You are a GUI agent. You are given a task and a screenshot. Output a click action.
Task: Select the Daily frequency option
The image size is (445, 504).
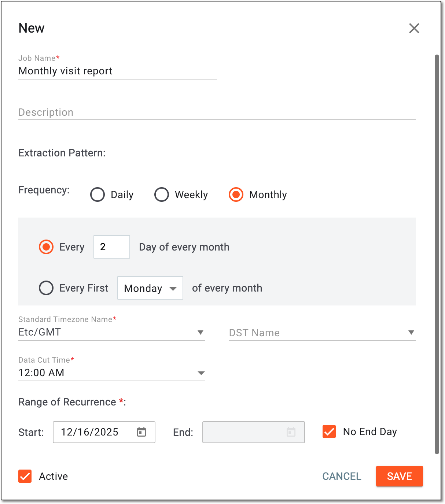click(98, 194)
